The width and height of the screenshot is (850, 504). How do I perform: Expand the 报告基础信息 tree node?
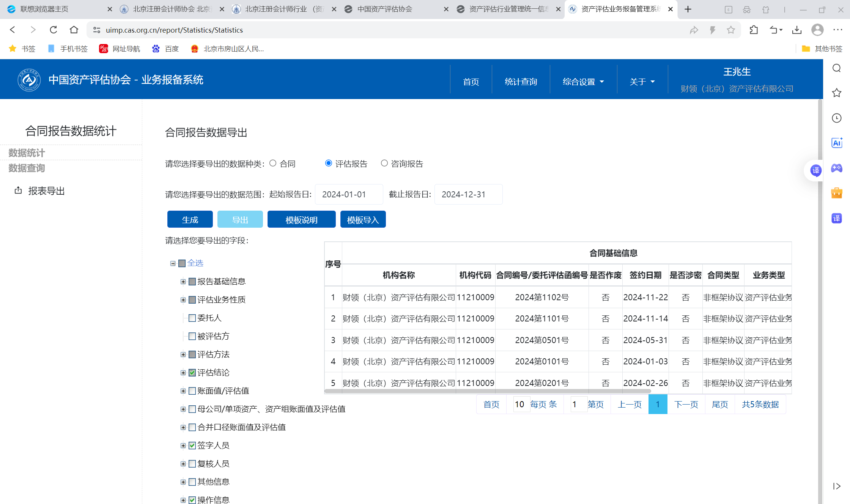[x=183, y=282]
